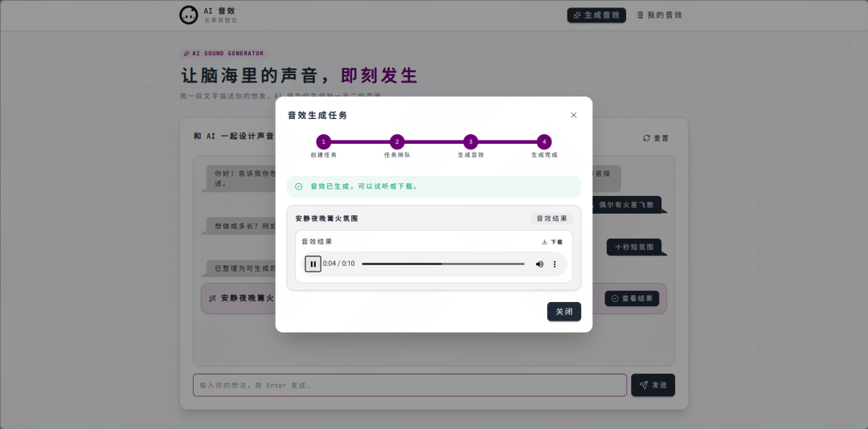Click step 1 创建任务 circle
The image size is (868, 429).
(x=324, y=141)
